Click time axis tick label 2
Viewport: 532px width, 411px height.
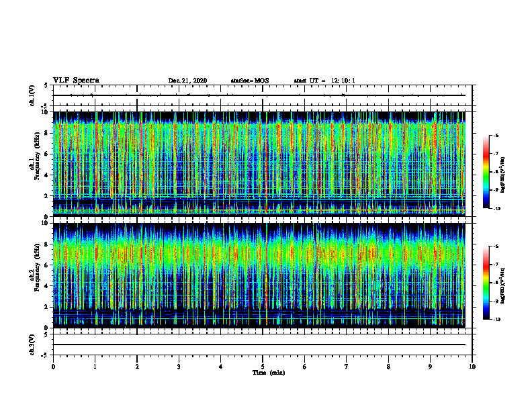(137, 367)
